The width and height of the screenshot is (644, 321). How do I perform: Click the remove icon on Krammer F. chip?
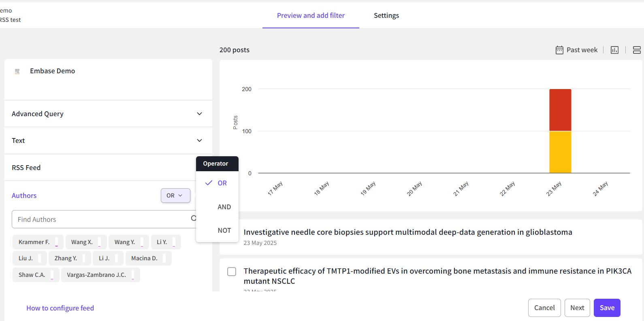click(x=57, y=242)
